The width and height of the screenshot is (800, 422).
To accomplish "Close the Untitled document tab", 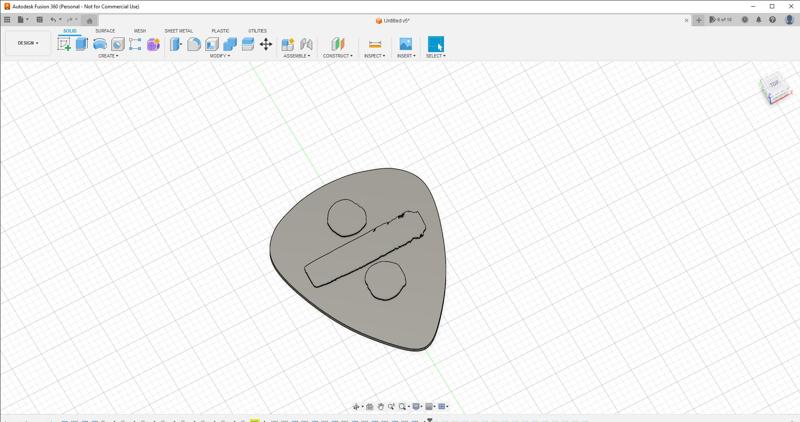I will (686, 20).
